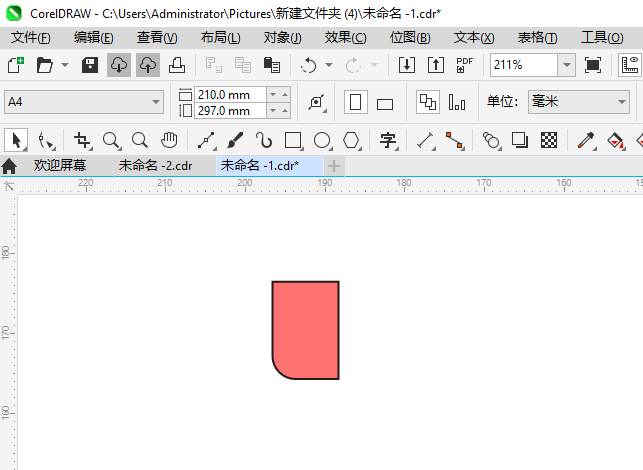Toggle the rulers display icon

click(x=630, y=65)
